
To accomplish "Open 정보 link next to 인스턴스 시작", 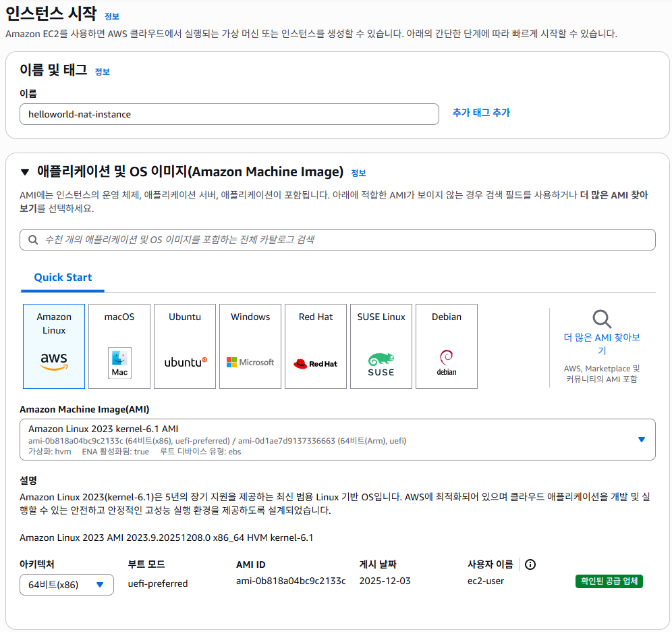I will [x=112, y=16].
